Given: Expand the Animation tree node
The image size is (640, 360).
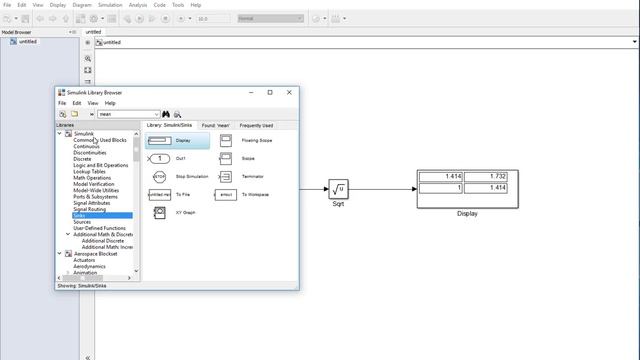Looking at the screenshot, I should (68, 272).
